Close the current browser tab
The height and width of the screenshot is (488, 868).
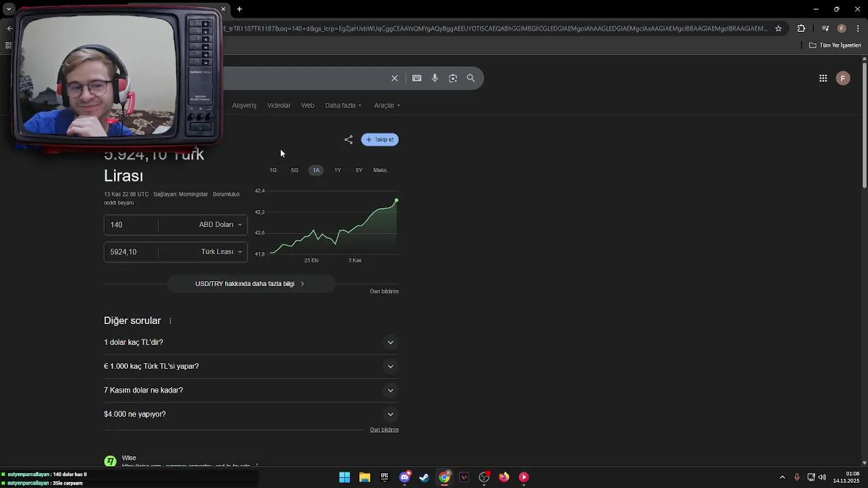pos(223,9)
